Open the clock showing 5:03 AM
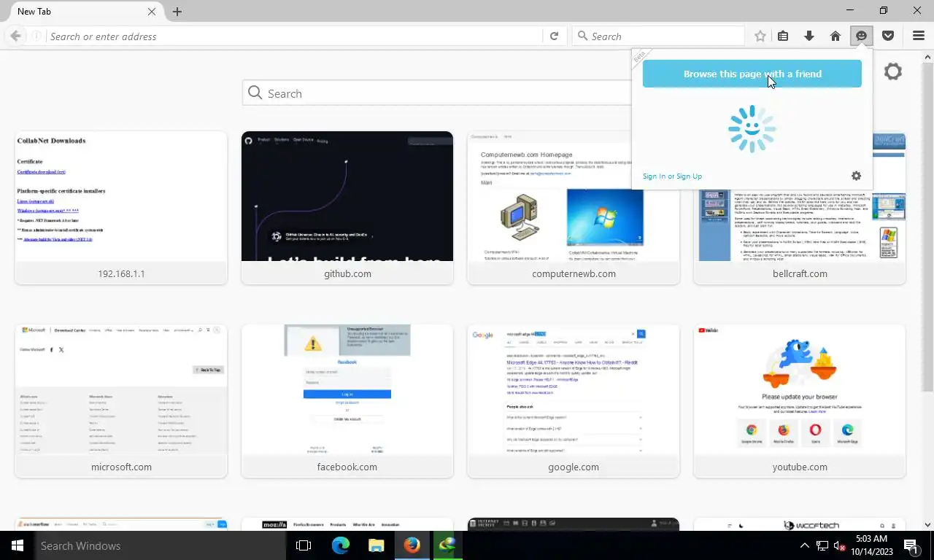The image size is (934, 560). click(x=871, y=545)
